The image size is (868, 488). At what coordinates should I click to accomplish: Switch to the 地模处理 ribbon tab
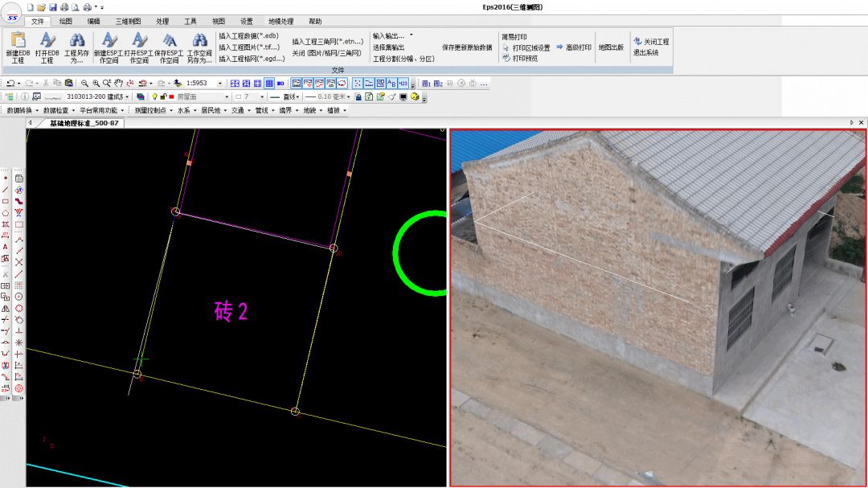coord(280,22)
